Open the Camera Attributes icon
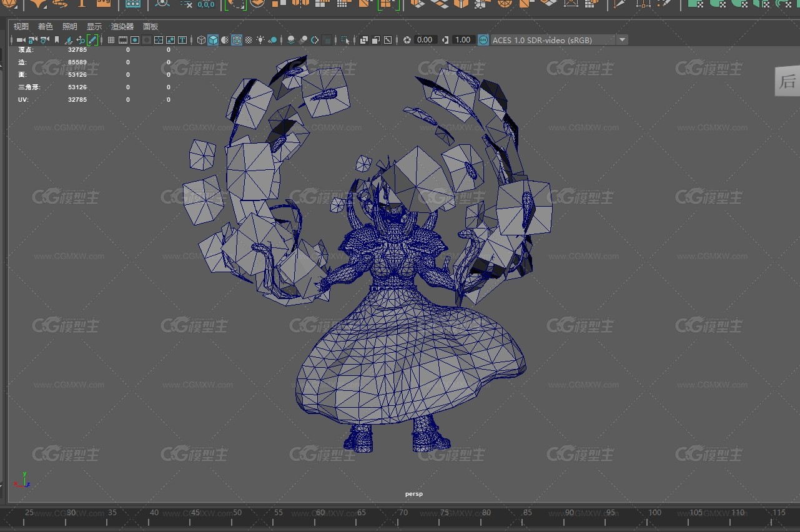The image size is (800, 532). coord(44,40)
